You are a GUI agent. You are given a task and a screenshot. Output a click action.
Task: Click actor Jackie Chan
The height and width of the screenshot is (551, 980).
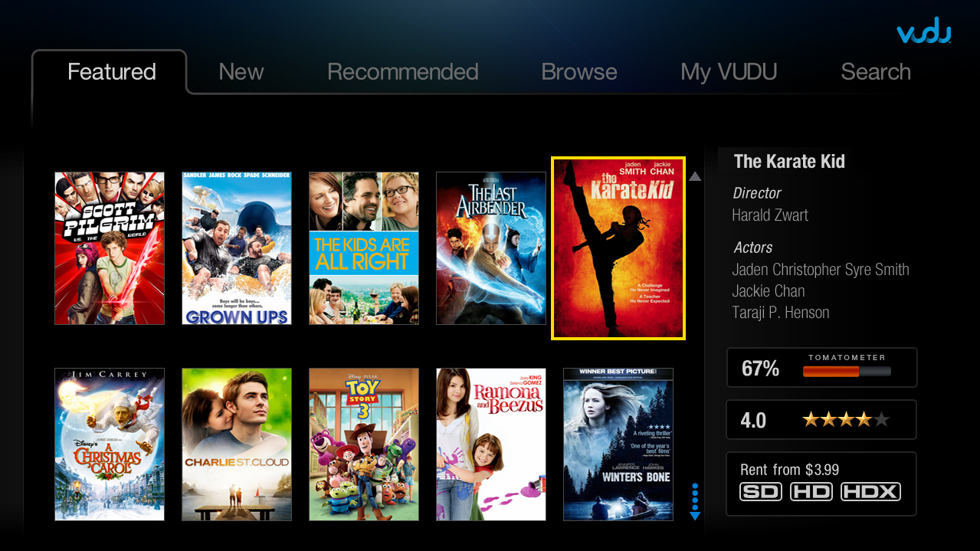769,291
